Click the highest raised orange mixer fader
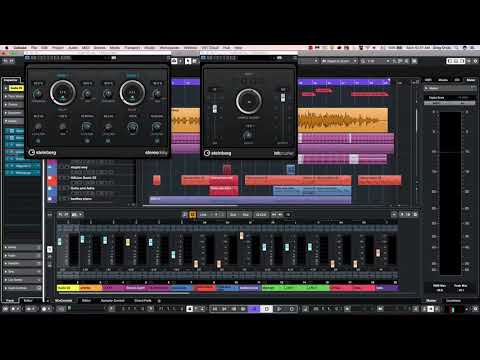This screenshot has height=360, width=480. tap(242, 236)
